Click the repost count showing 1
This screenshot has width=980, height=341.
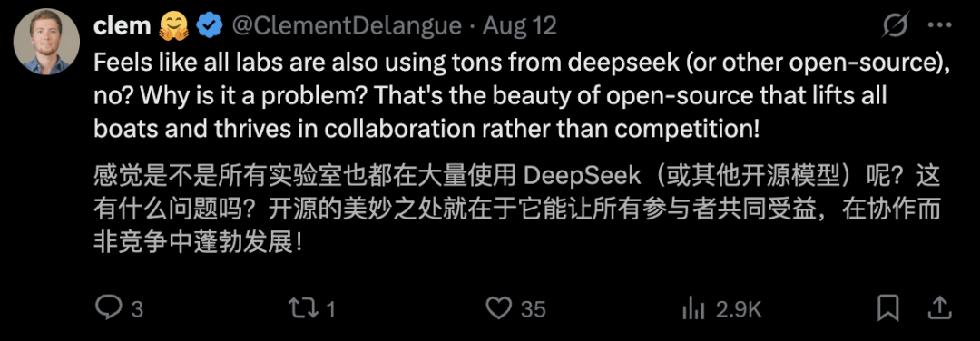click(331, 308)
